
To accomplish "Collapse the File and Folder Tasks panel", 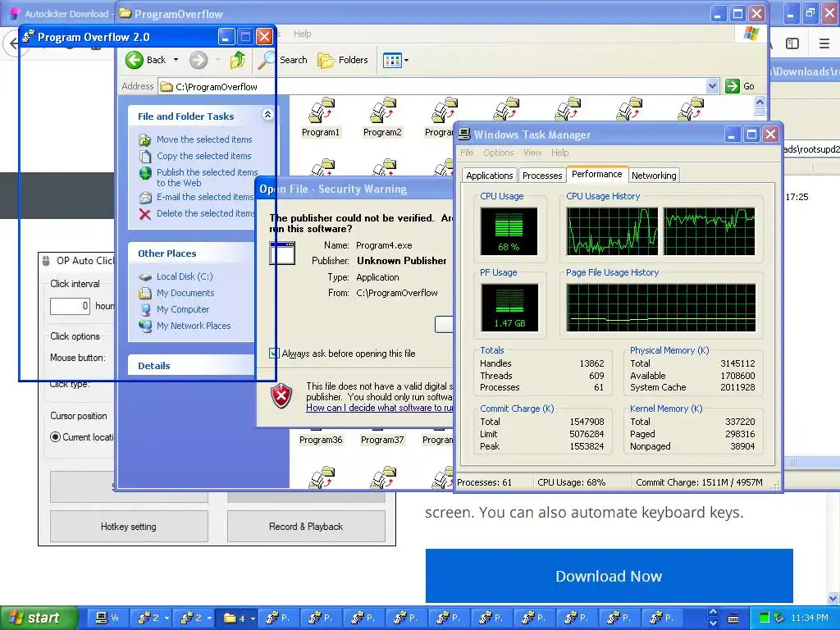I will point(267,114).
